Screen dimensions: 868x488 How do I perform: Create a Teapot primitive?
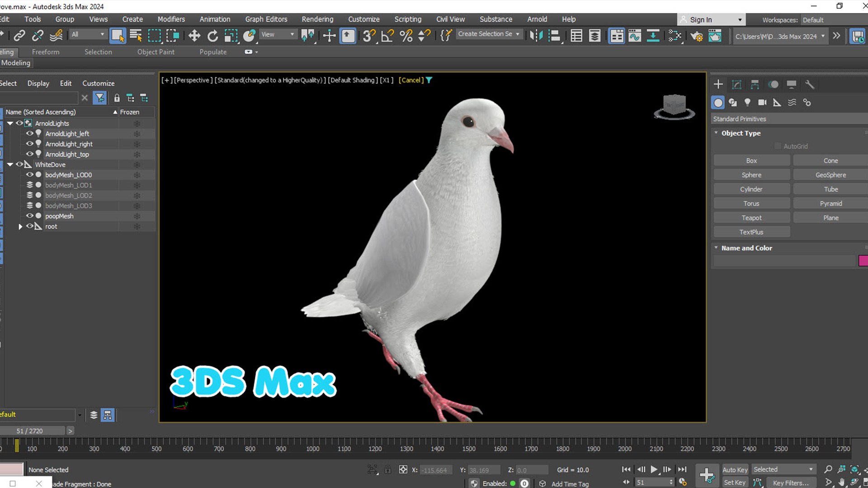pyautogui.click(x=751, y=218)
